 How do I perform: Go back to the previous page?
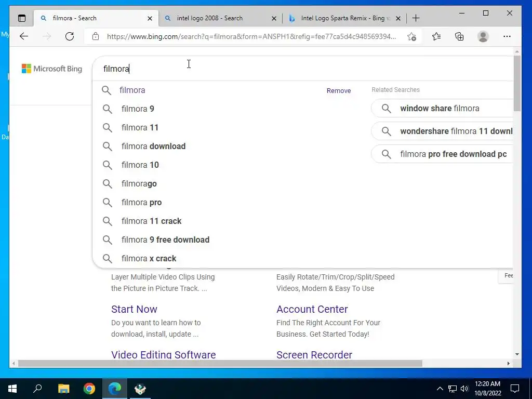[24, 36]
